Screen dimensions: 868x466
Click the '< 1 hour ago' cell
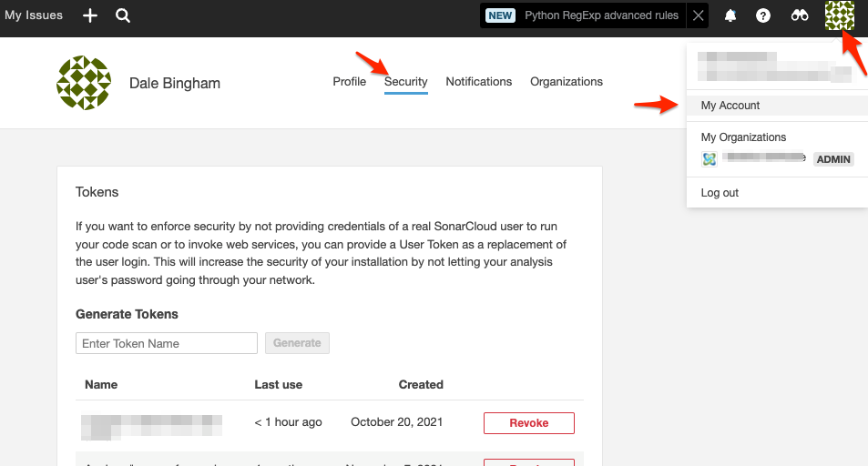pyautogui.click(x=288, y=422)
